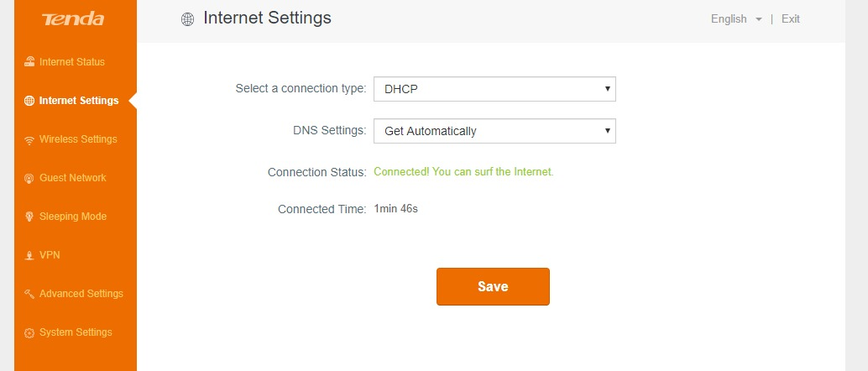Navigate to Internet Status page
868x371 pixels.
click(x=72, y=62)
